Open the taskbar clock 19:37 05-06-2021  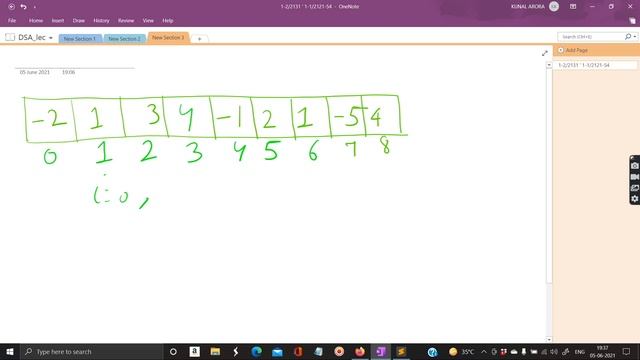pyautogui.click(x=602, y=352)
